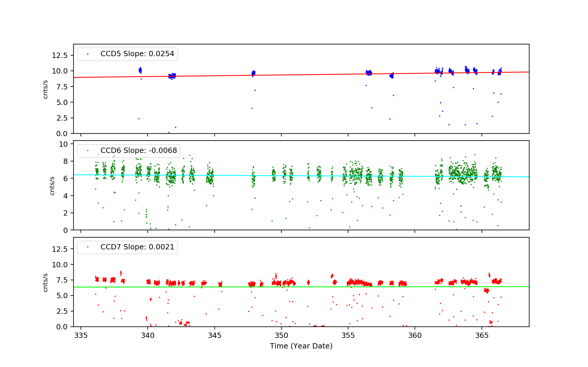
Task: Click the blue marker in CCD5 legend
Action: [x=88, y=54]
